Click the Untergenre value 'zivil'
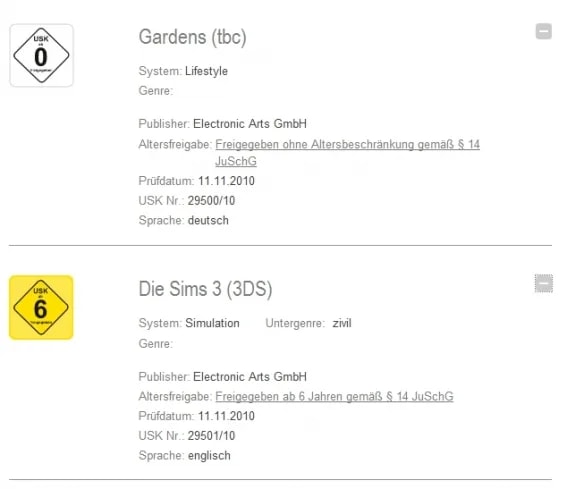Screen dimensions: 567x489 (x=342, y=323)
